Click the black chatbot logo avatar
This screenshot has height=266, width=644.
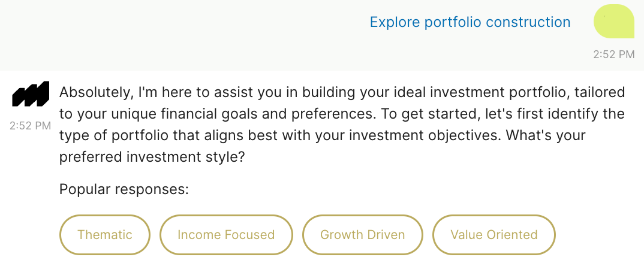tap(30, 95)
